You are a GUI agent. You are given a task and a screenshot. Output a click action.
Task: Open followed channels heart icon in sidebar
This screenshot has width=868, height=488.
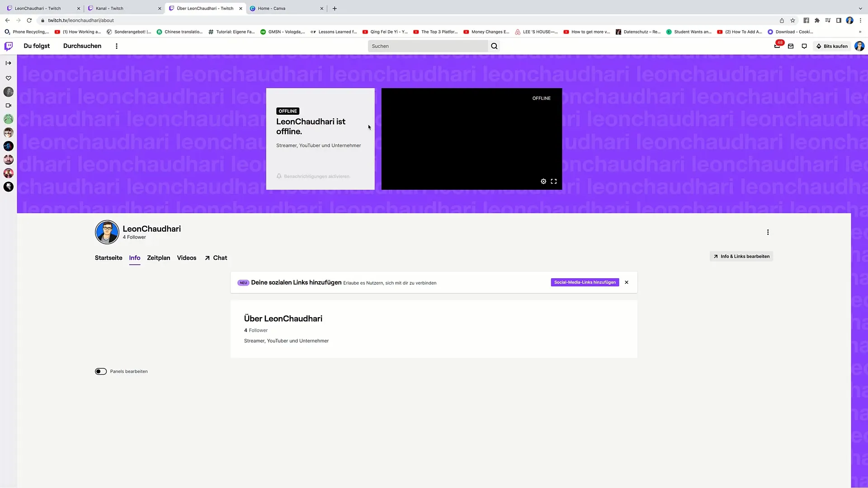tap(8, 78)
